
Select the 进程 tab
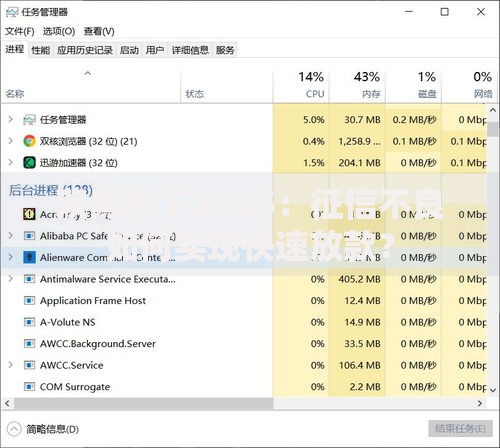15,49
